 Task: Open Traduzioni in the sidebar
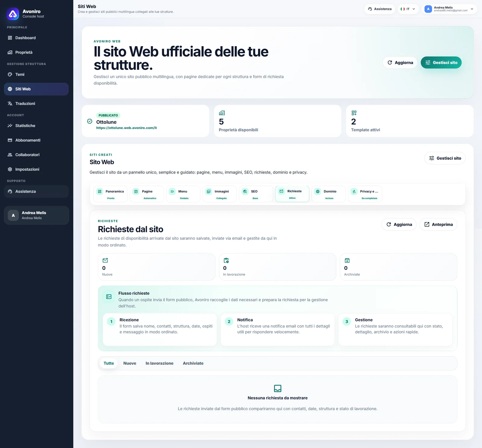pos(36,103)
